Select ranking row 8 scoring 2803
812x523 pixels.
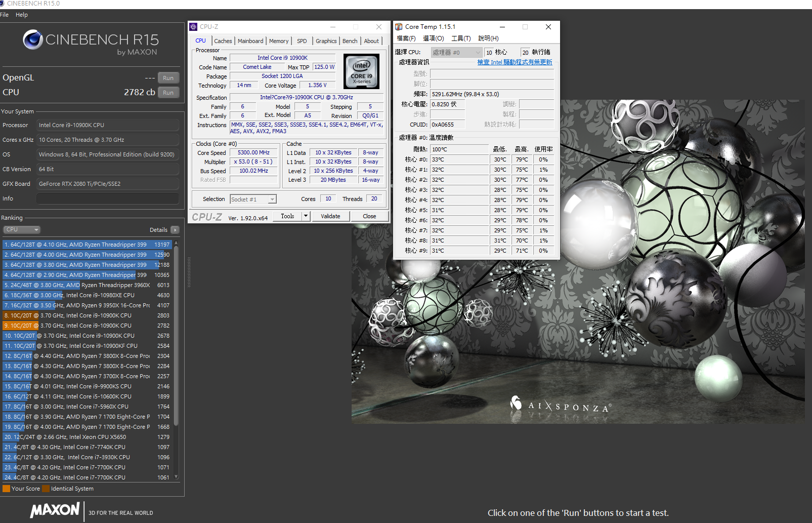(87, 315)
